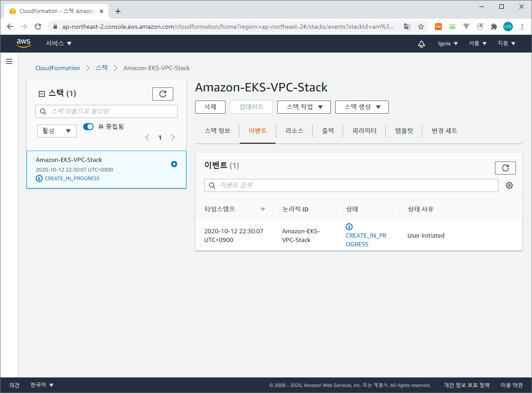Viewport: 532px width, 393px height.
Task: Open CloudFormation breadcrumb link
Action: pyautogui.click(x=57, y=68)
